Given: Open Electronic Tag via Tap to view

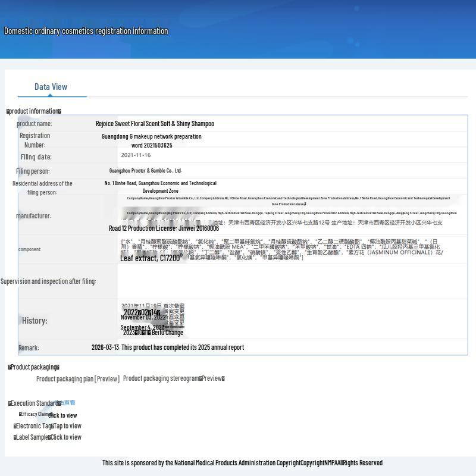Looking at the screenshot, I should [67, 426].
